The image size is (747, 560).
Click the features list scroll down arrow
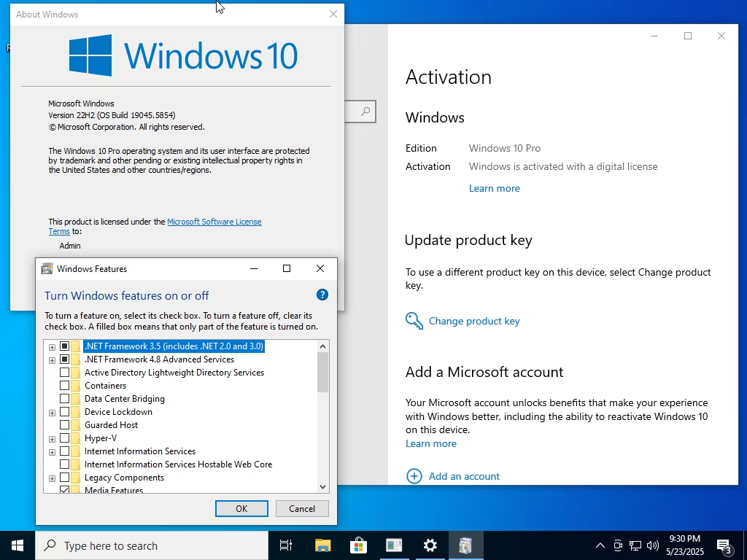tap(323, 486)
